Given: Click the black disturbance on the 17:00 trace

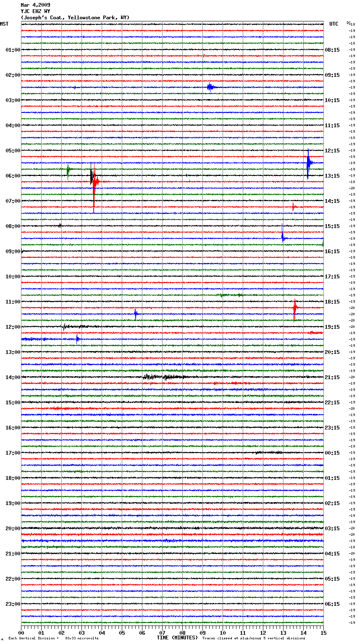Looking at the screenshot, I should [x=269, y=453].
